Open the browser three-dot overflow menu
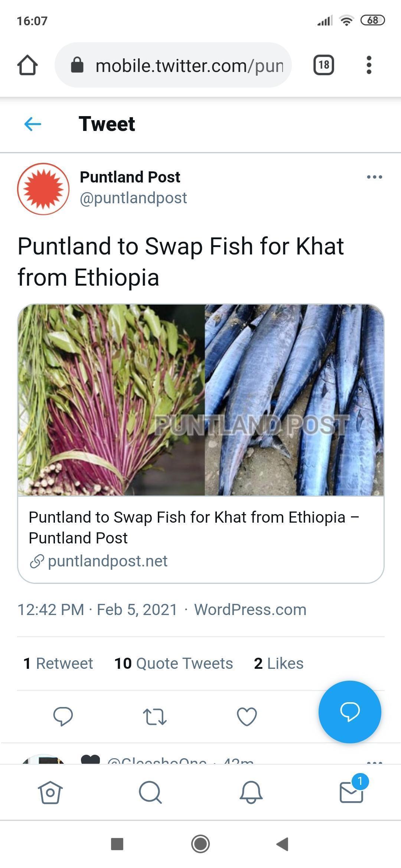The width and height of the screenshot is (401, 868). coord(369,65)
